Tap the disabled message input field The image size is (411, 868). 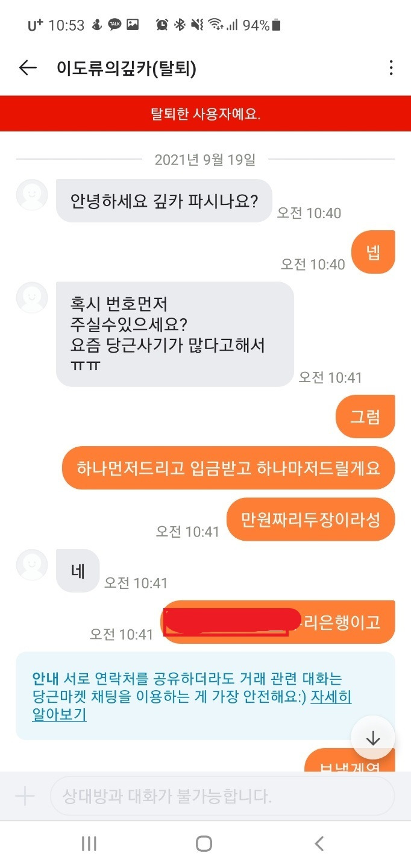222,797
